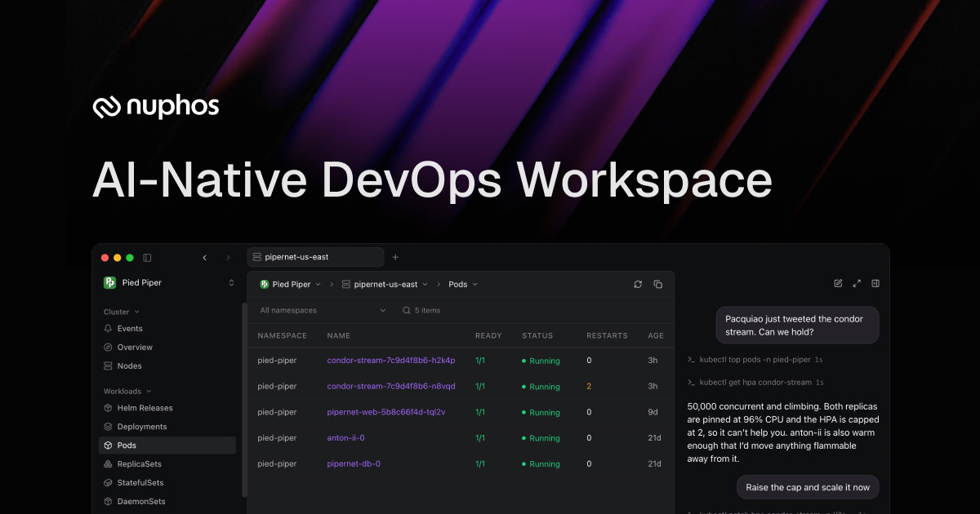This screenshot has height=514, width=980.
Task: Open the Pied Piper breadcrumb dropdown
Action: 291,285
